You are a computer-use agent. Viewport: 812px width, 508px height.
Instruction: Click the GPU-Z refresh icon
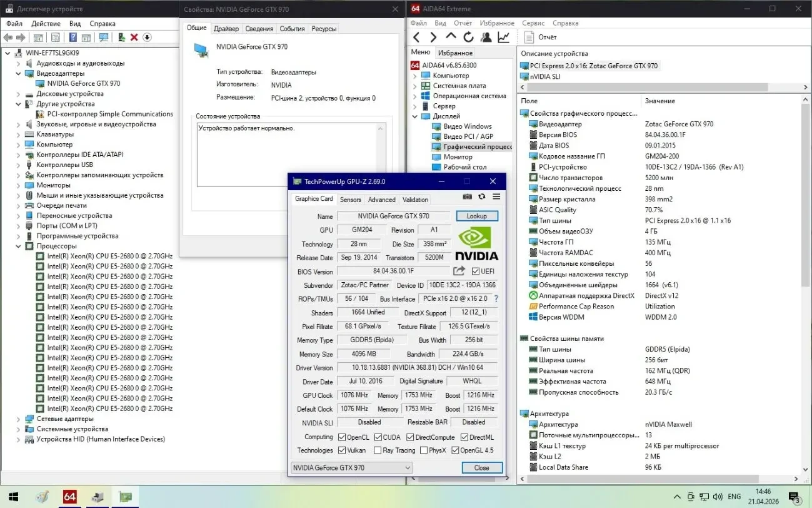click(x=482, y=196)
